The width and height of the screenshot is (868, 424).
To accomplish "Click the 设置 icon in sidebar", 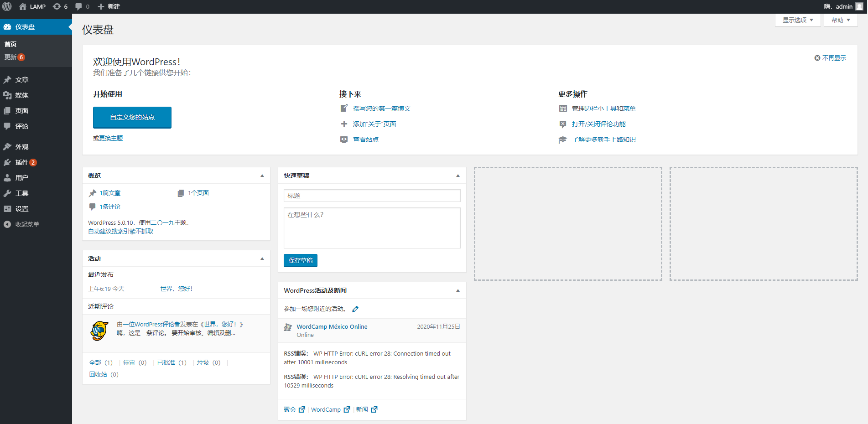I will pos(7,209).
